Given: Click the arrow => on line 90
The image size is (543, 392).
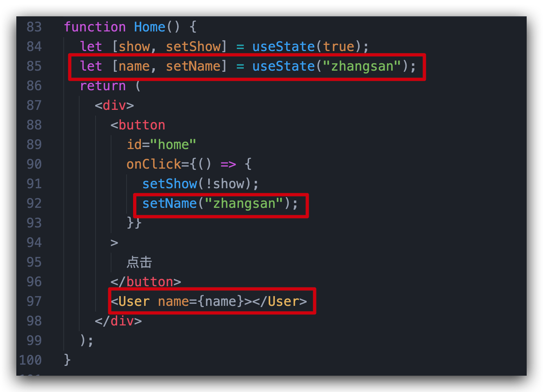Looking at the screenshot, I should click(x=228, y=165).
